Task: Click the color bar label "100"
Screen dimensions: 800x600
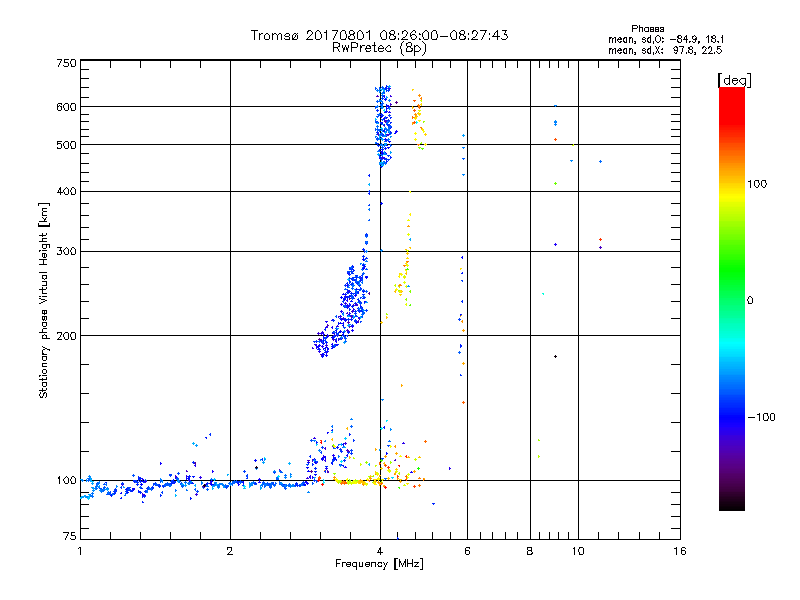Action: [x=757, y=184]
